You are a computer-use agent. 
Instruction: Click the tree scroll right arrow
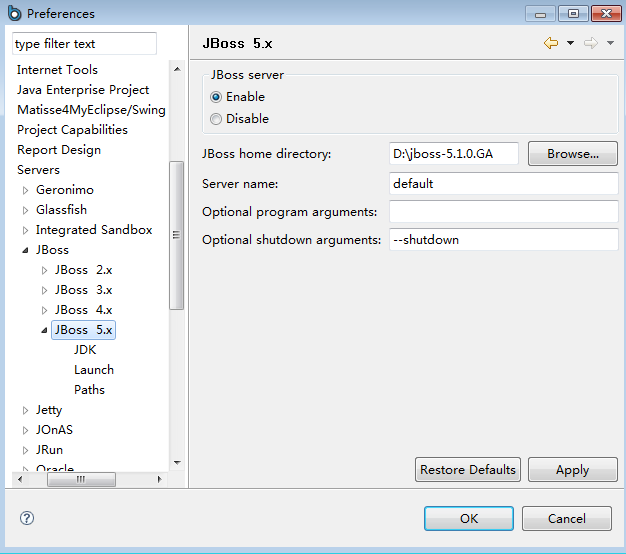(x=159, y=479)
